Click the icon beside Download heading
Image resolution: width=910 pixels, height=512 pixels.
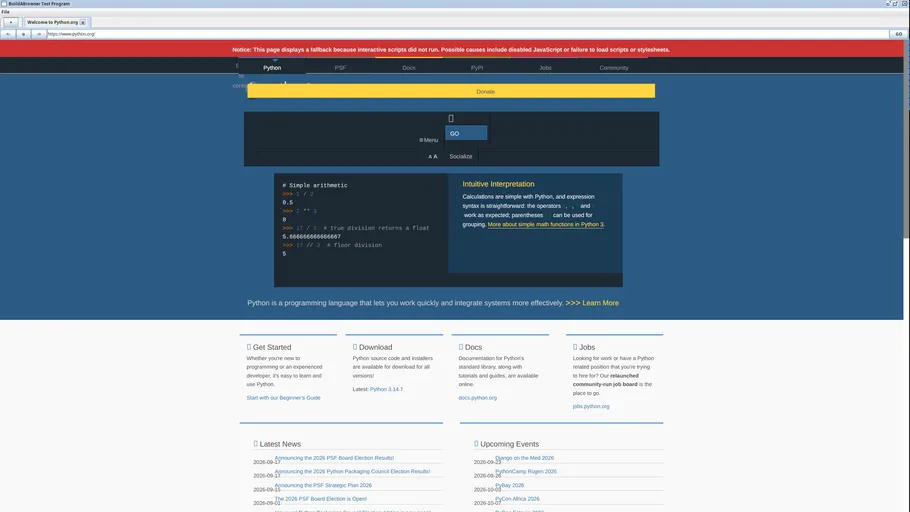pos(355,347)
